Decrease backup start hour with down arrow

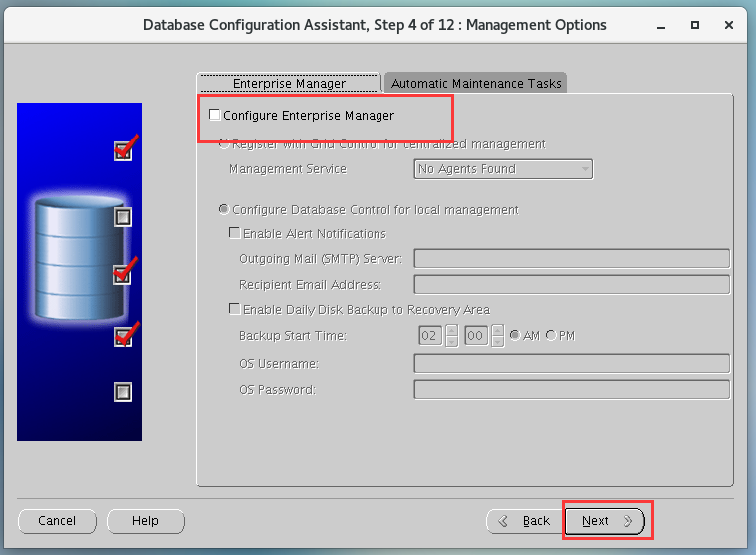pos(452,341)
